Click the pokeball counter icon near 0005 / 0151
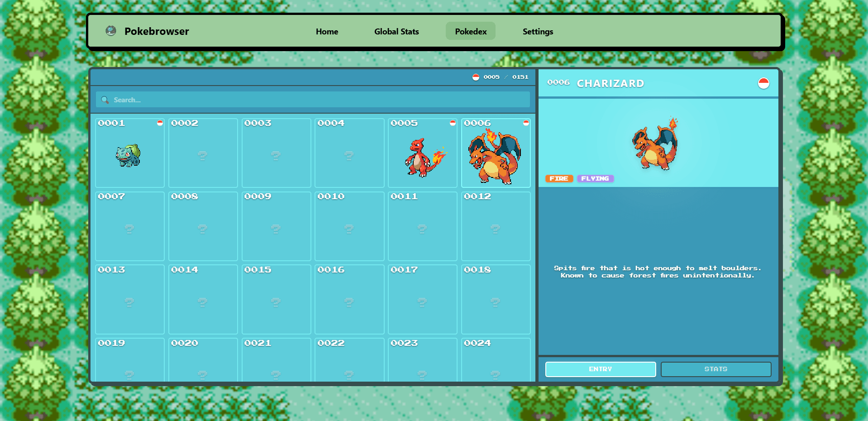The image size is (868, 421). click(x=476, y=77)
